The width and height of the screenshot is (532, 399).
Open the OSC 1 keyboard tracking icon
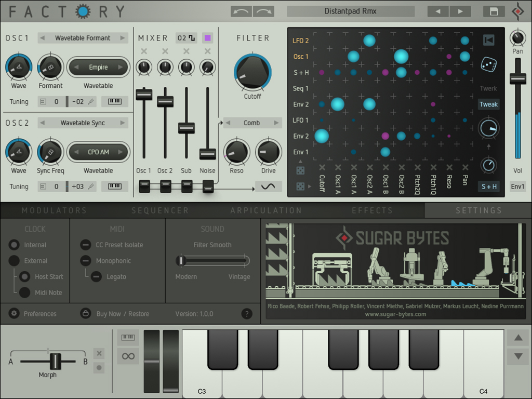tap(115, 101)
